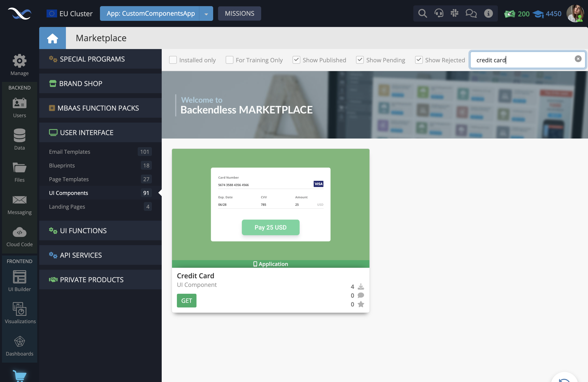Viewport: 588px width, 382px height.
Task: Click the help/support headset icon
Action: (439, 13)
